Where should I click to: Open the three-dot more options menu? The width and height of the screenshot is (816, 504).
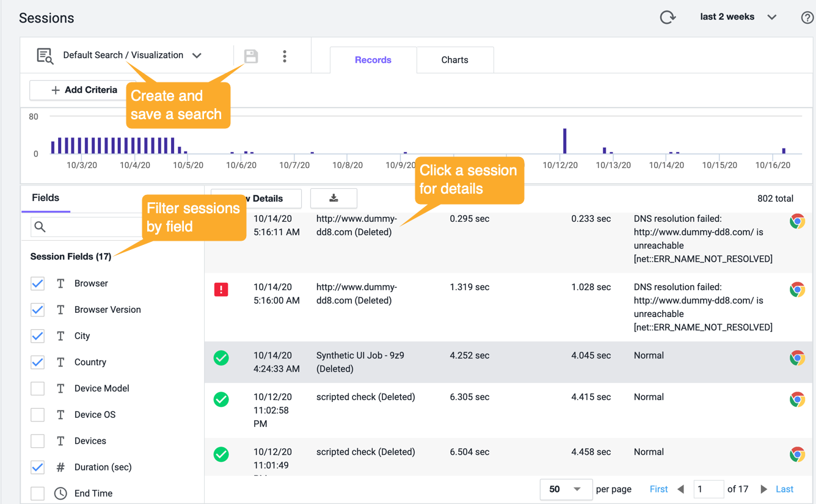tap(285, 56)
